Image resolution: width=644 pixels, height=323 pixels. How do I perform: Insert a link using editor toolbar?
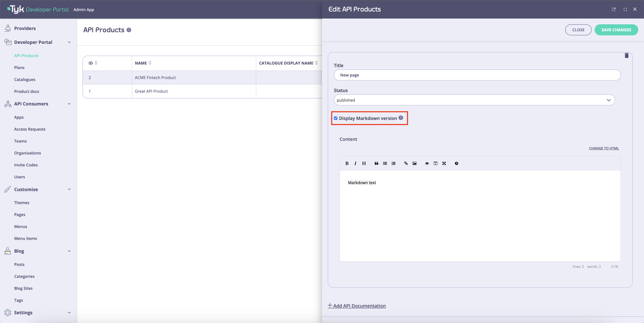(x=406, y=163)
